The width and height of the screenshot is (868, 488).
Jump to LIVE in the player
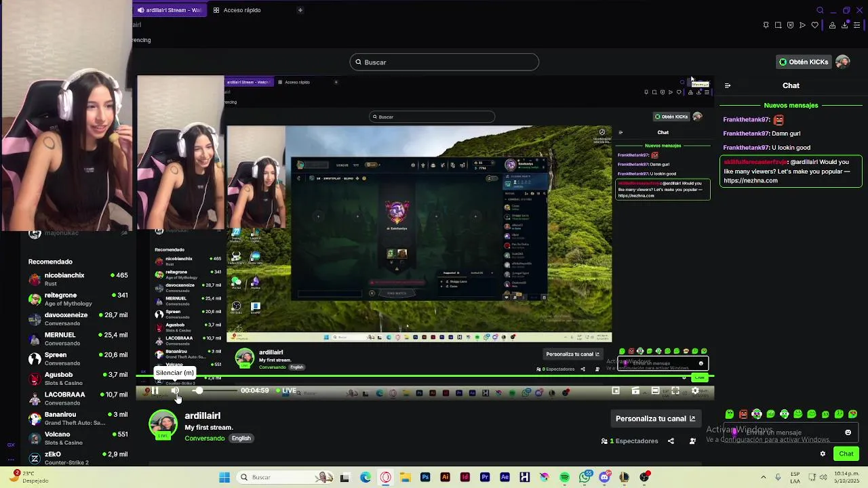click(x=286, y=390)
